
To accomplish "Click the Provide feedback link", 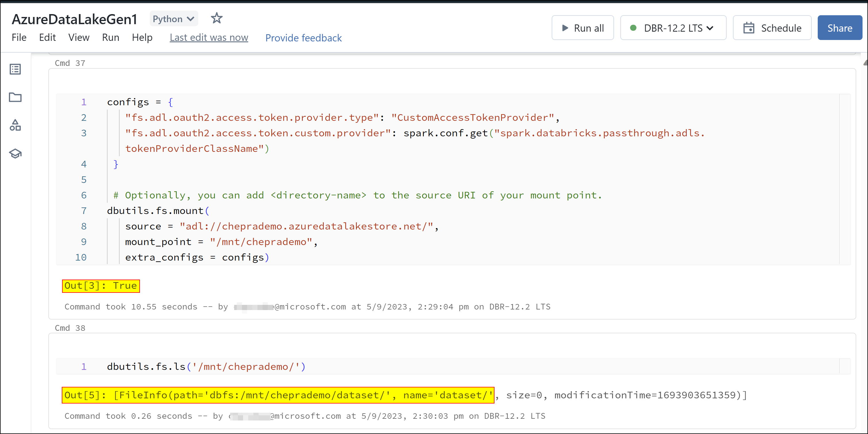I will coord(303,38).
